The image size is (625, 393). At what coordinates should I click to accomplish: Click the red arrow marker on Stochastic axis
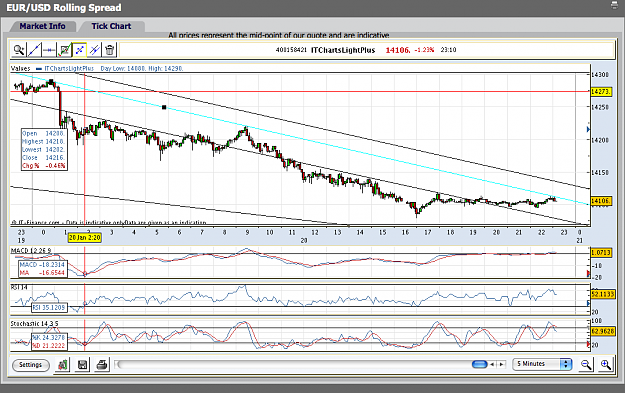tap(588, 344)
